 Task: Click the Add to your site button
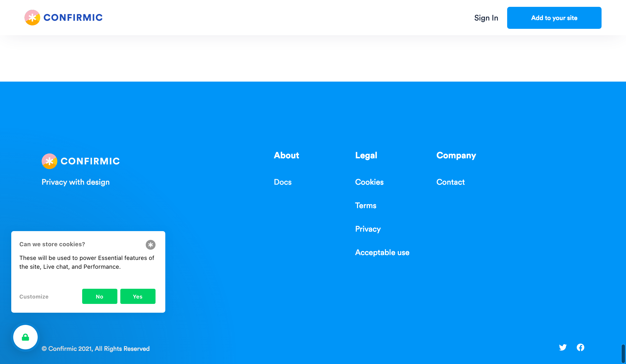pyautogui.click(x=554, y=18)
